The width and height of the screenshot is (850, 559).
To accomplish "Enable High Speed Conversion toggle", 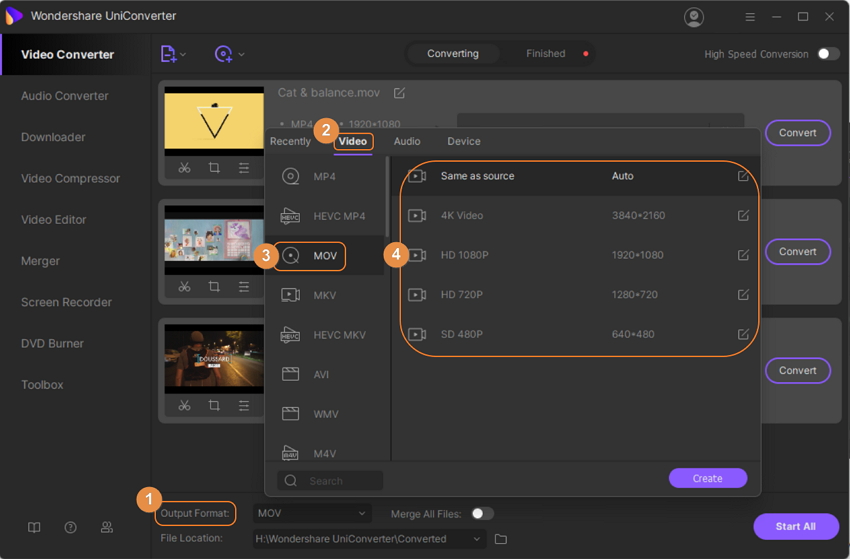I will click(x=828, y=54).
